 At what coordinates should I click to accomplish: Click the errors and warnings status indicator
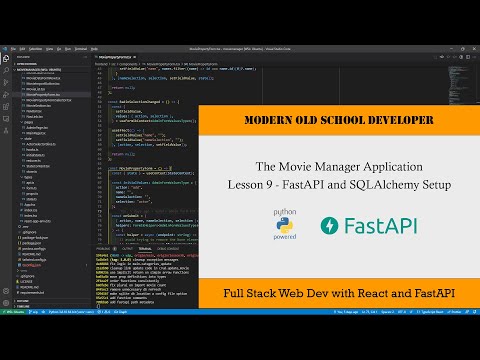click(104, 312)
